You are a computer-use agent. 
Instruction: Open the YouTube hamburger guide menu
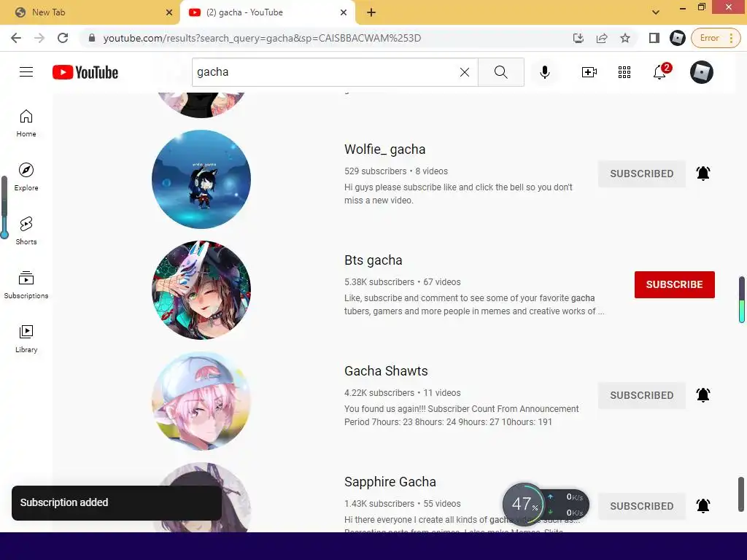coord(26,72)
